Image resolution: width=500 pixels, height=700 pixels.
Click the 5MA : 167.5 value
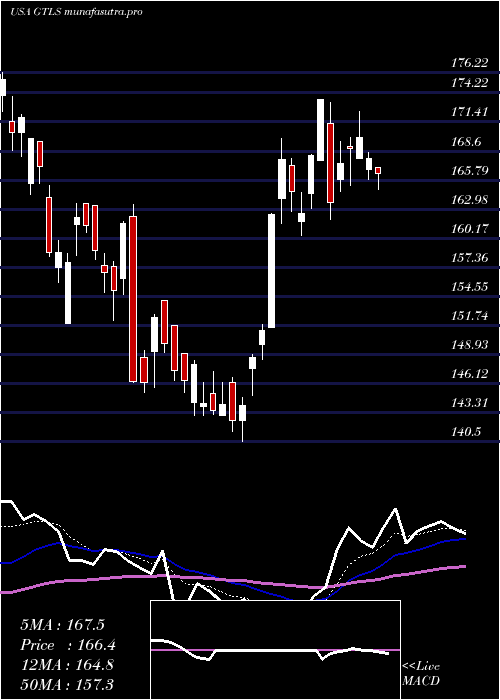(x=62, y=625)
